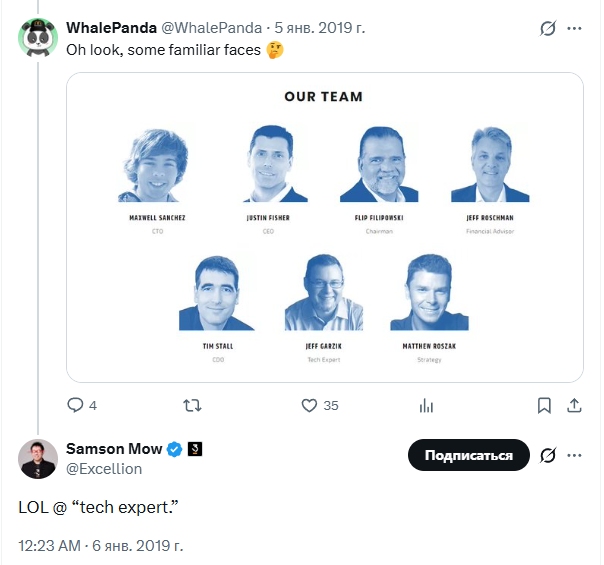Screen dimensions: 604x565
Task: Click the share icon on WhalePanda's tweet
Action: (574, 406)
